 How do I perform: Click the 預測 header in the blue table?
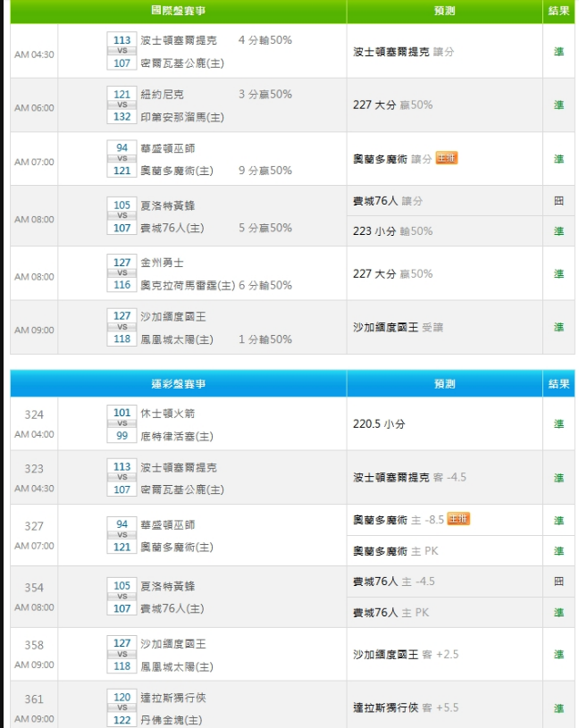[444, 384]
